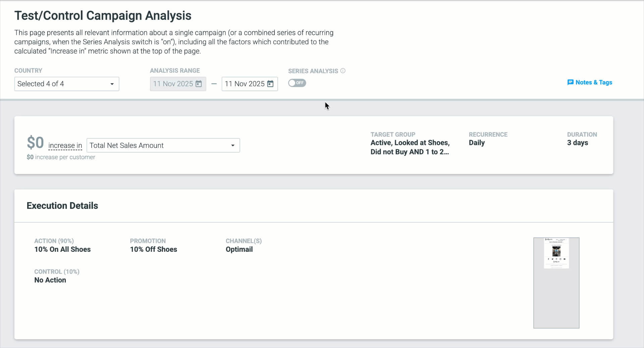Click the 'Daily' recurrence value
The width and height of the screenshot is (644, 348).
click(x=477, y=143)
